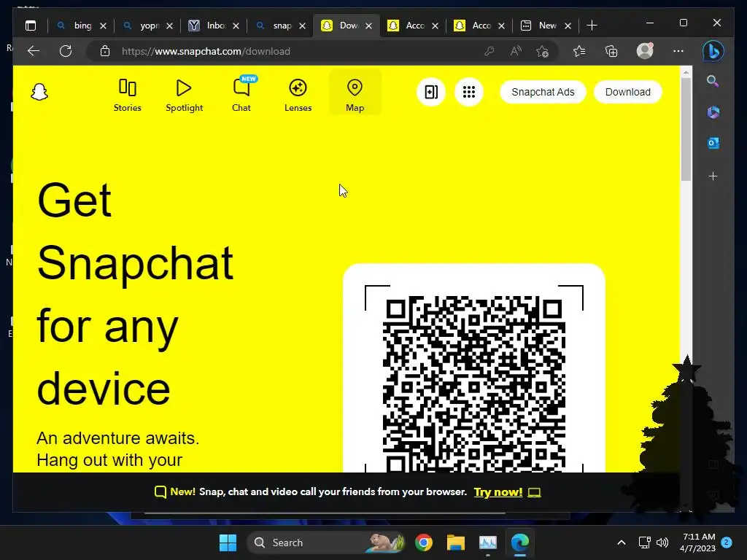
Task: Go back in the browser
Action: (34, 51)
